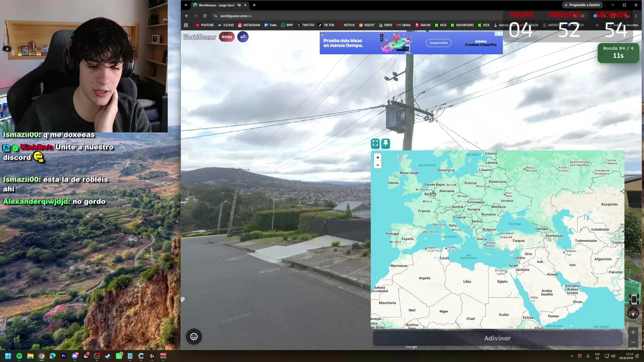Screen dimensions: 644x362
Task: Click the Street View compass icon
Action: tap(633, 313)
